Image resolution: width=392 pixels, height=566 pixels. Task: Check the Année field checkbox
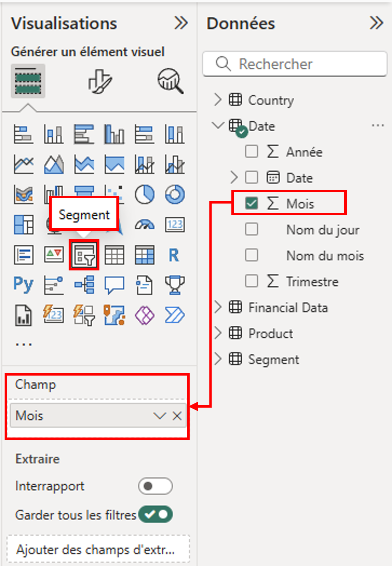coord(252,151)
